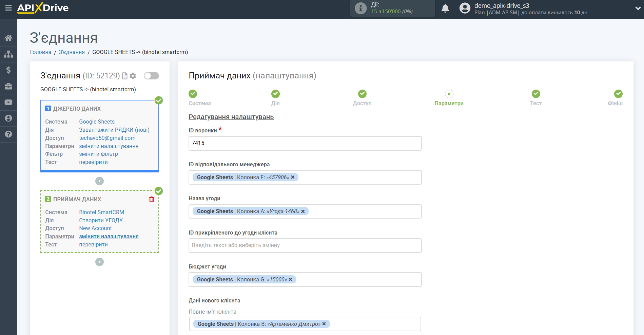644x335 pixels.
Task: Click the Редагування налаштувань heading
Action: click(231, 117)
